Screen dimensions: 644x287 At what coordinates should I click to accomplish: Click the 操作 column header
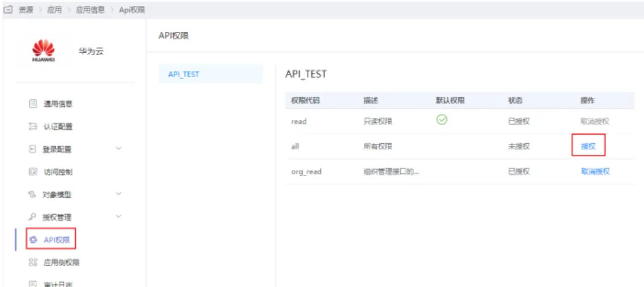[x=588, y=100]
